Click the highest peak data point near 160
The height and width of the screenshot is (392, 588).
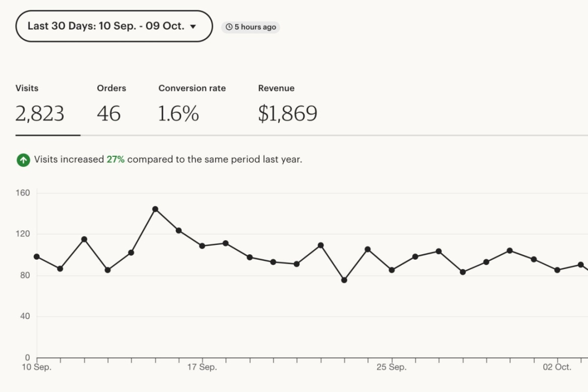(155, 209)
